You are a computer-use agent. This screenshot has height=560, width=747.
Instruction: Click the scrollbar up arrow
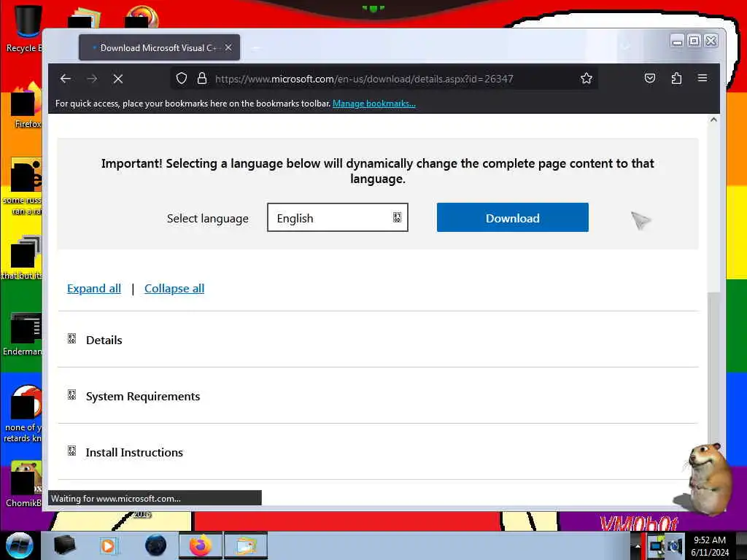pyautogui.click(x=713, y=120)
